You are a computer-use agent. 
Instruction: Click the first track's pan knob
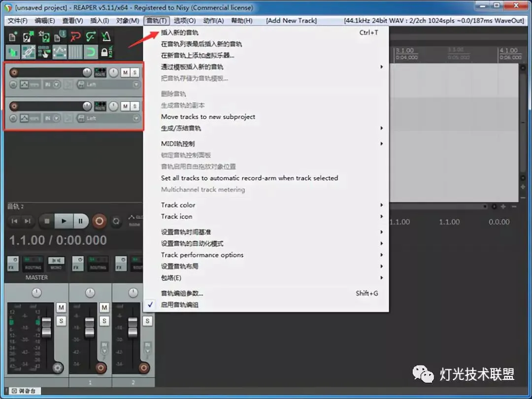114,72
